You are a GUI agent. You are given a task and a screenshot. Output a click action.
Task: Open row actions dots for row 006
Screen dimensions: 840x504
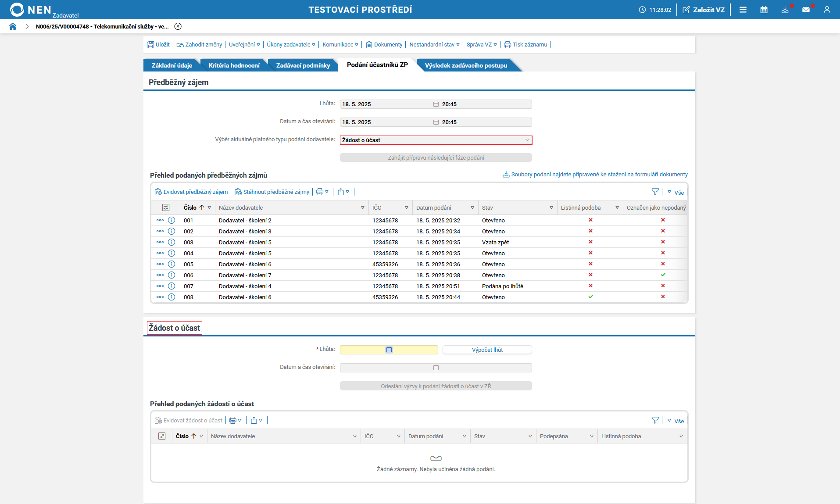[x=160, y=275]
